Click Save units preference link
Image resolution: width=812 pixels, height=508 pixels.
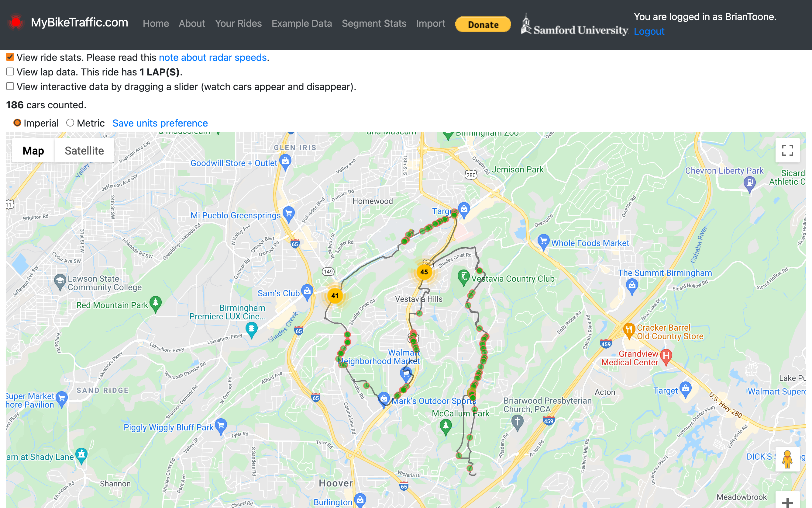[160, 123]
